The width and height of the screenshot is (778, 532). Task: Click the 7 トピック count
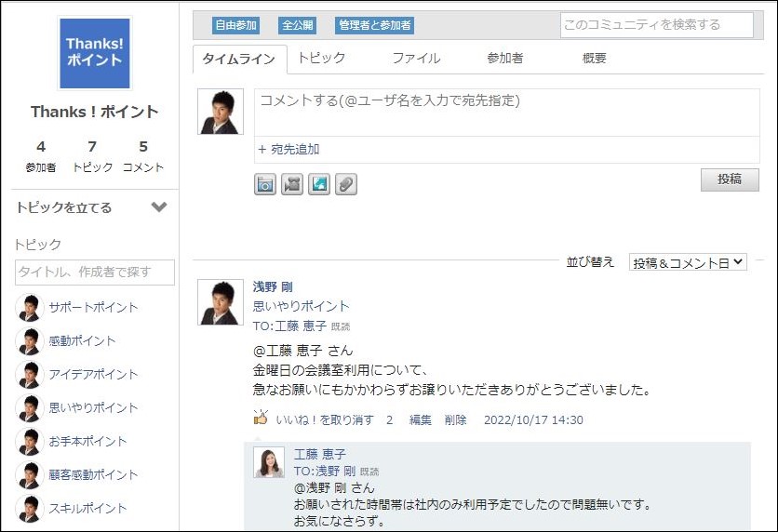pyautogui.click(x=93, y=156)
